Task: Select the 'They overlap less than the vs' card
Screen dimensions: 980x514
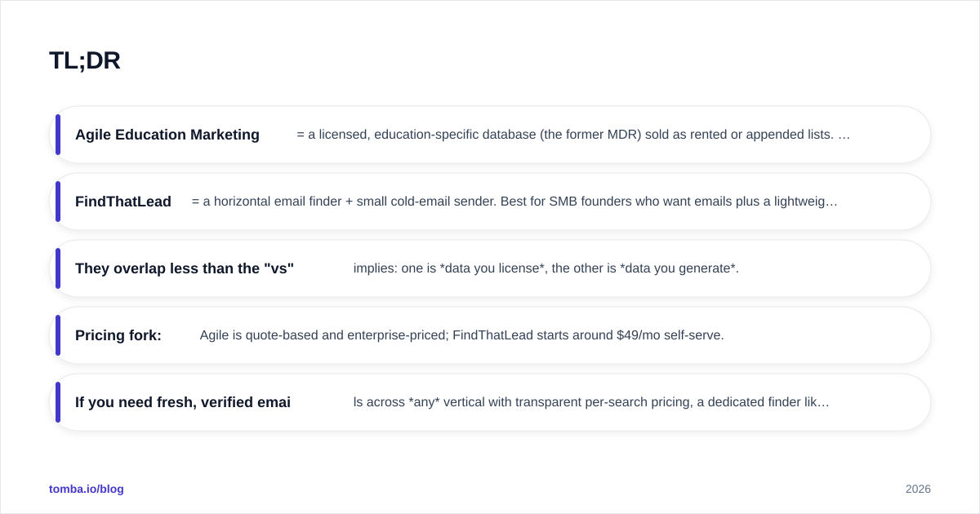Action: tap(490, 268)
